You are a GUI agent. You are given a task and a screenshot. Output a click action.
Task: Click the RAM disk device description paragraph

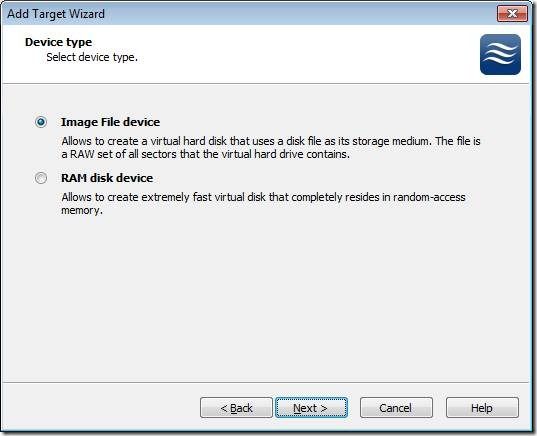(x=263, y=204)
